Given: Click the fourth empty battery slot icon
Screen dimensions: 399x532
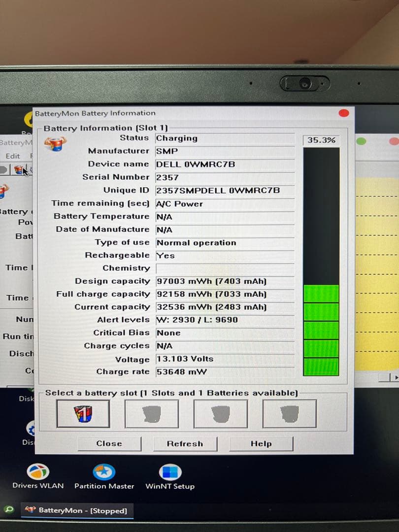Looking at the screenshot, I should point(290,414).
